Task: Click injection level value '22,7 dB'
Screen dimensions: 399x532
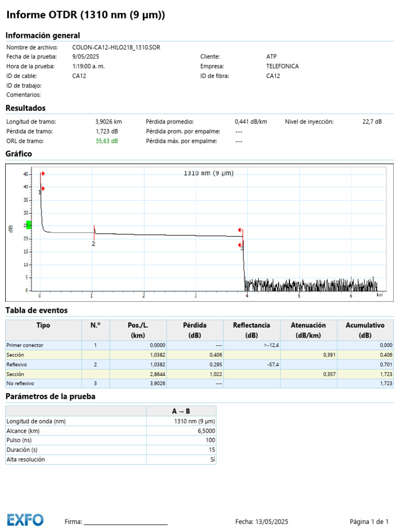Action: point(372,122)
